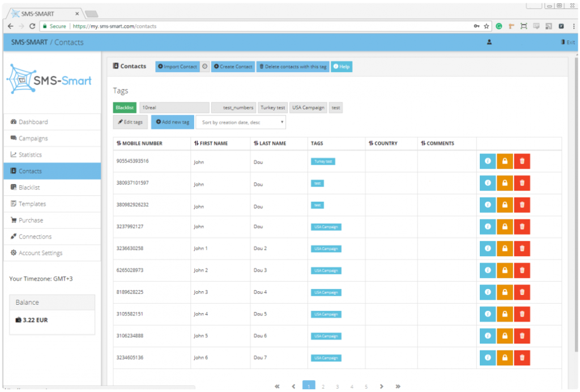
Task: Click lock icon for 3234605136
Action: pos(505,357)
